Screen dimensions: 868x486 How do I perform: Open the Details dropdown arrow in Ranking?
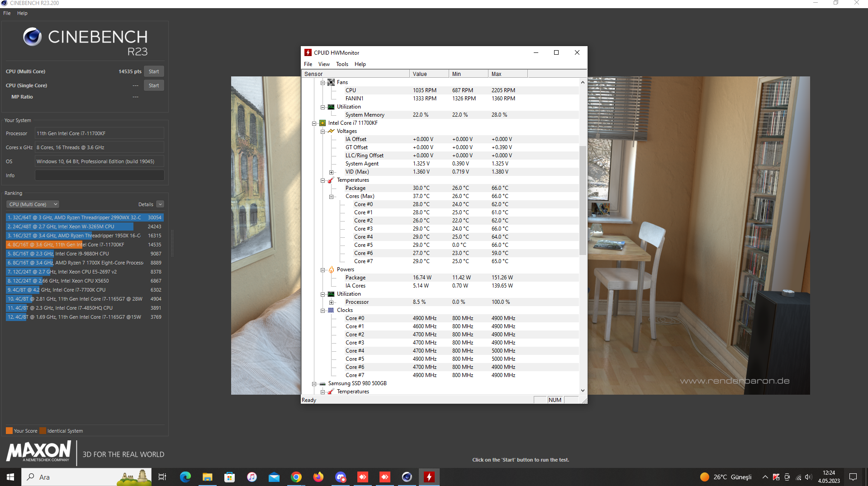(x=160, y=204)
